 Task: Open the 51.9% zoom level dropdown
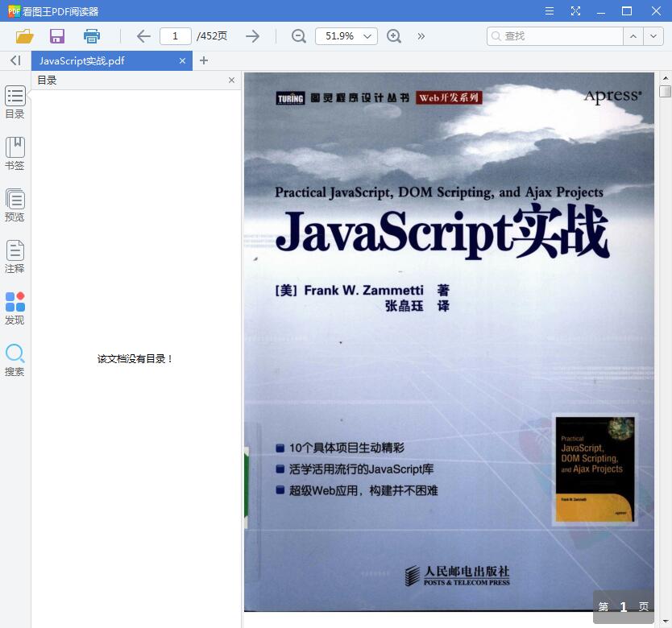click(x=346, y=36)
